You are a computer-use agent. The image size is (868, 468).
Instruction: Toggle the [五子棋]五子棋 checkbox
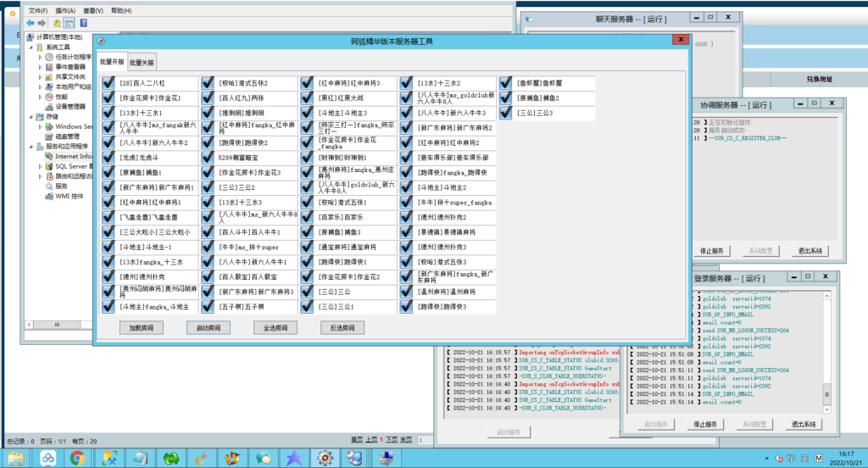tap(207, 306)
